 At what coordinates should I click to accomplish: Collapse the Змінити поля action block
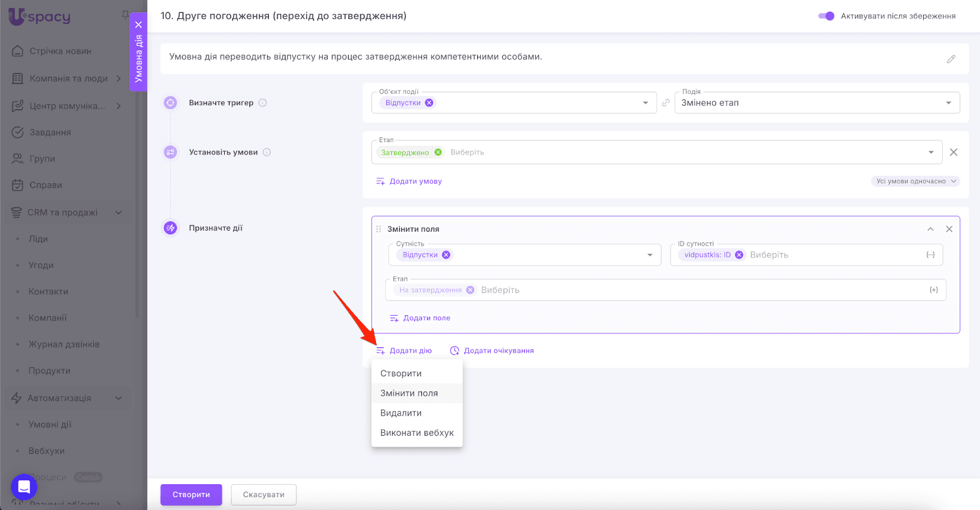[x=930, y=229]
